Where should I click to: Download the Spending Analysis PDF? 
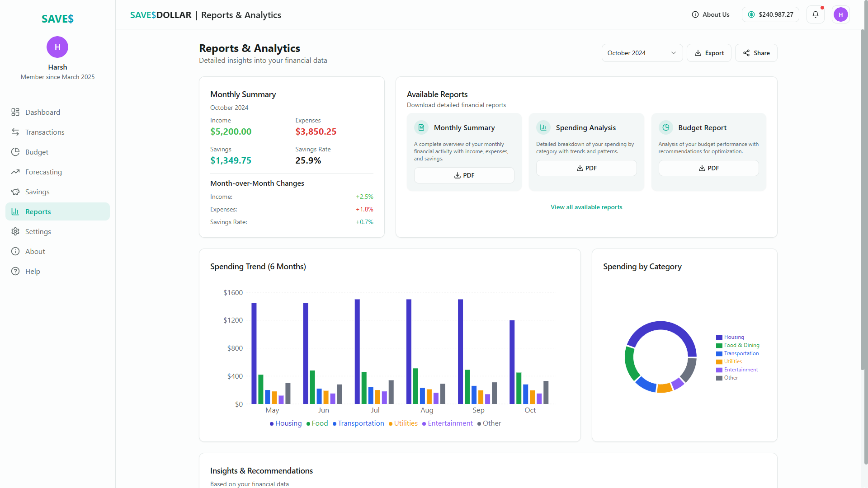pos(586,168)
